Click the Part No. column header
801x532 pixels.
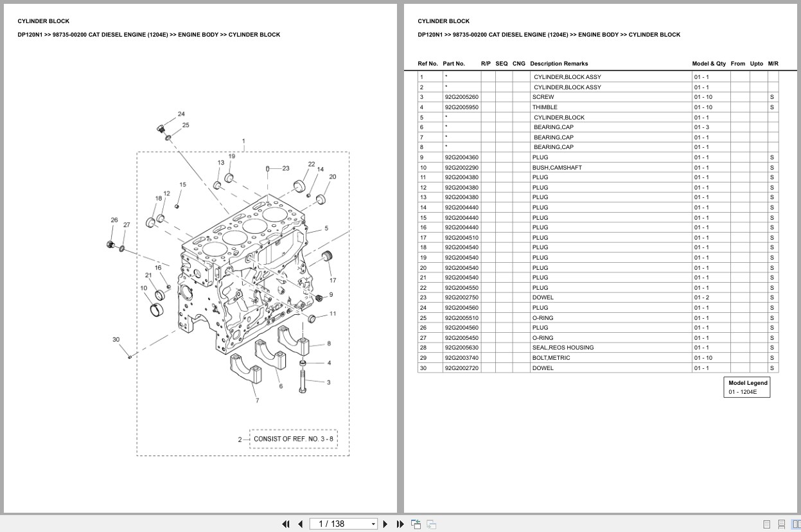click(453, 64)
